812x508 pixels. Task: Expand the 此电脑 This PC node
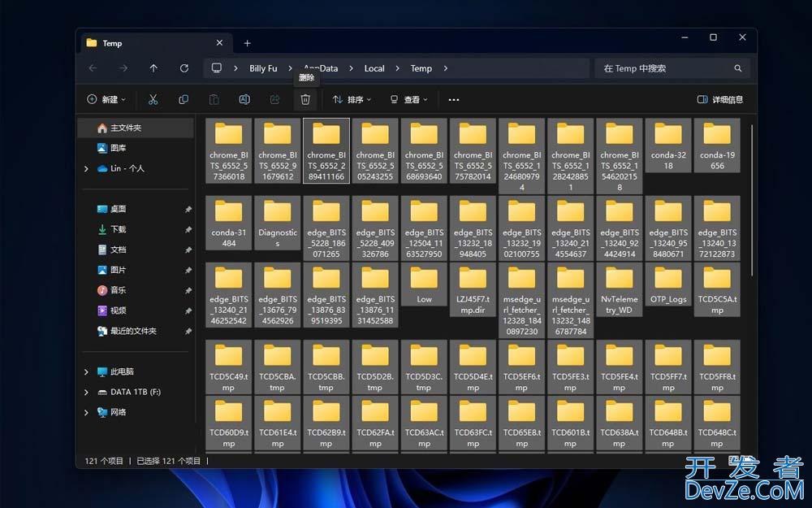(x=86, y=372)
